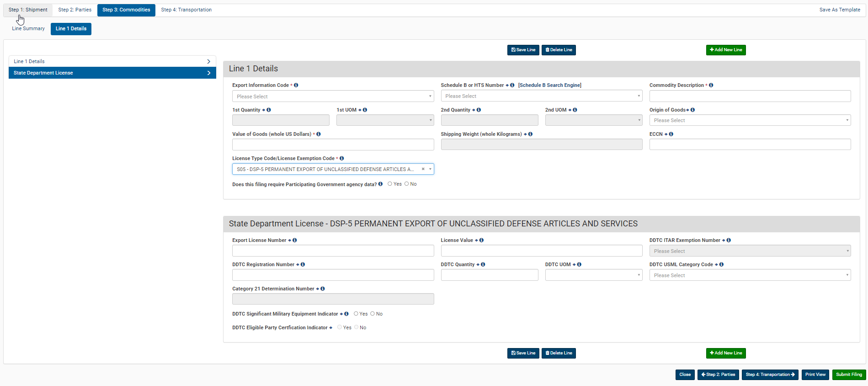Click the Commodity Description text field

coord(750,96)
